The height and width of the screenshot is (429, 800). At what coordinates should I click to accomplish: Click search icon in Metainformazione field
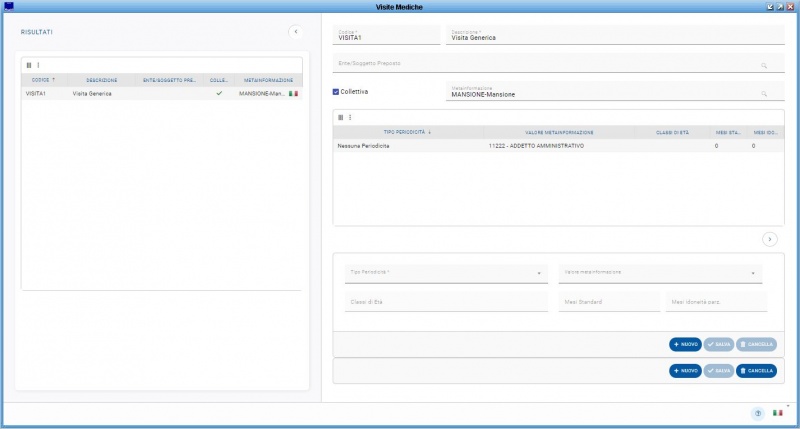click(764, 94)
